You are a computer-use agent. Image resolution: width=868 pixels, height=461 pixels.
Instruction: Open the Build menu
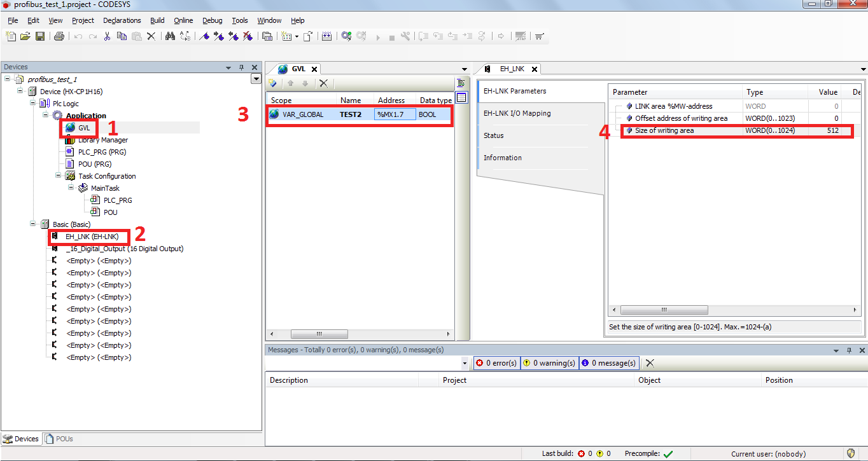tap(157, 20)
